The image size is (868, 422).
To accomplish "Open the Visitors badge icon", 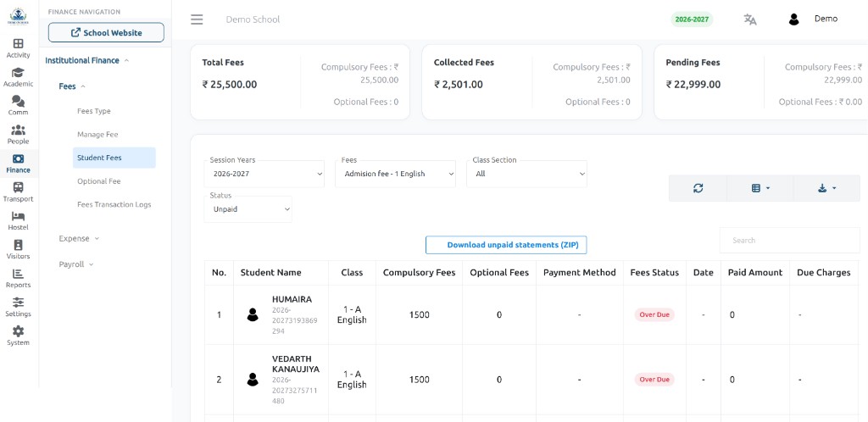I will (19, 244).
